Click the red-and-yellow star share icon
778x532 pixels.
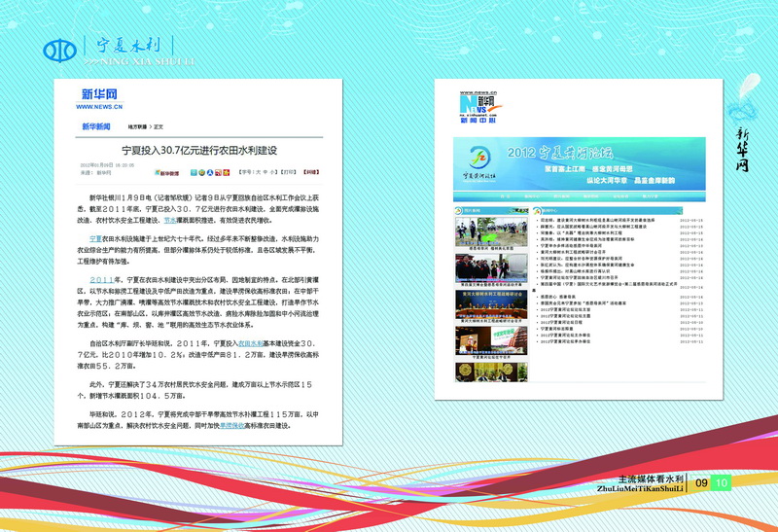click(x=227, y=173)
